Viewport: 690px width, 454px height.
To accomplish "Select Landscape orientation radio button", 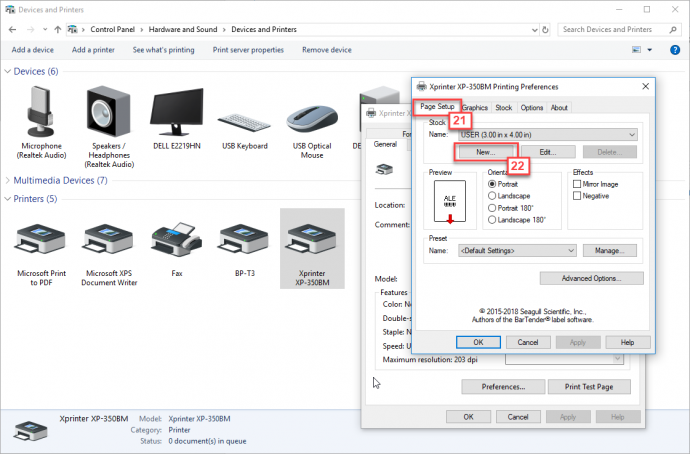I will (492, 196).
